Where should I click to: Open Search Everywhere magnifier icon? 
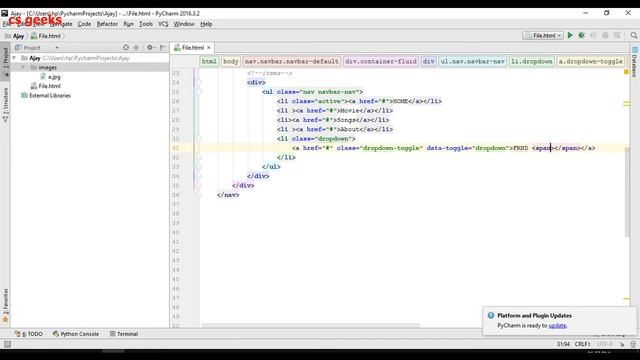[x=633, y=36]
